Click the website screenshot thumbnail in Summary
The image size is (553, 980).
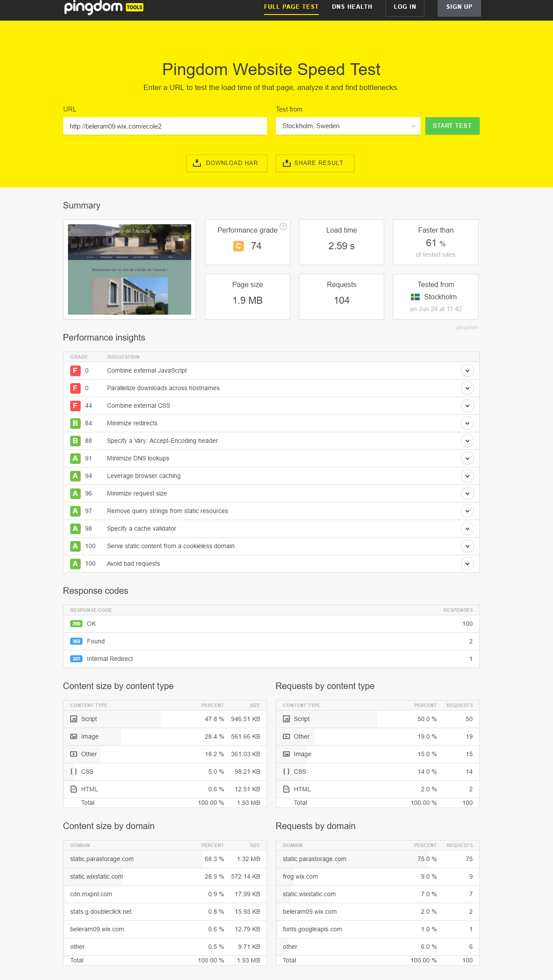(x=129, y=269)
